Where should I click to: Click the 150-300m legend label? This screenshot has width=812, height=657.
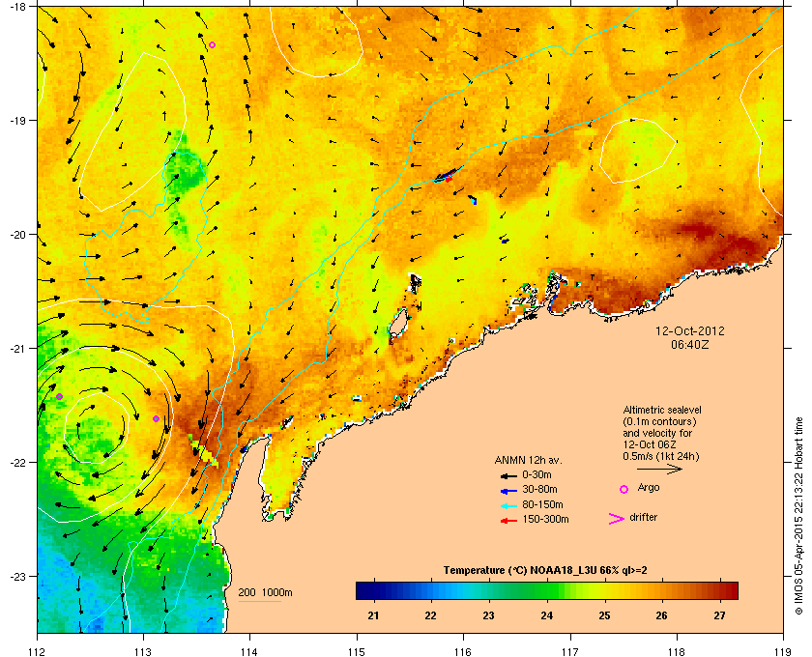(545, 519)
